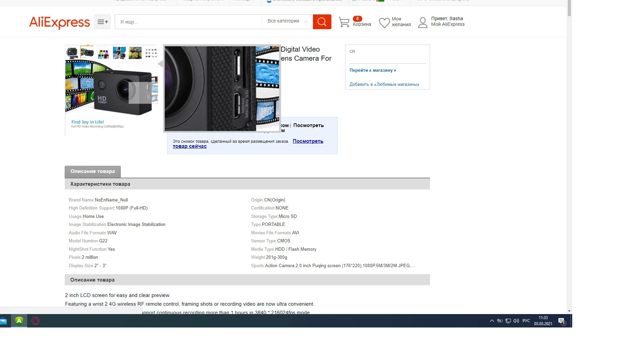Select the 'Описание товара' tab

[x=93, y=171]
